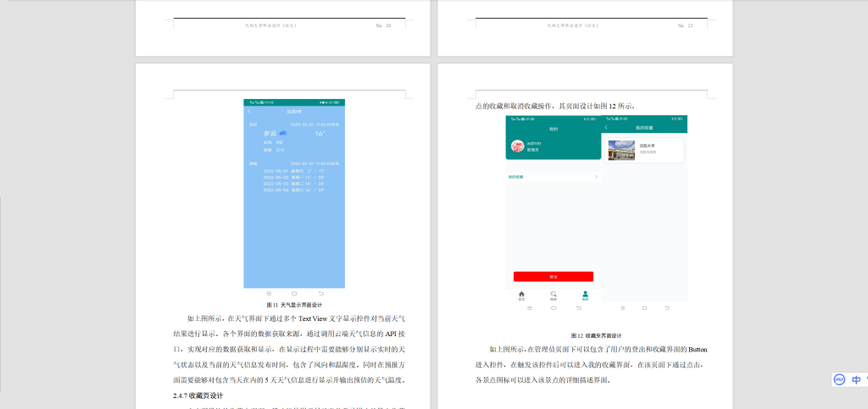Click the phone home nav icon under weather figure

[x=294, y=294]
